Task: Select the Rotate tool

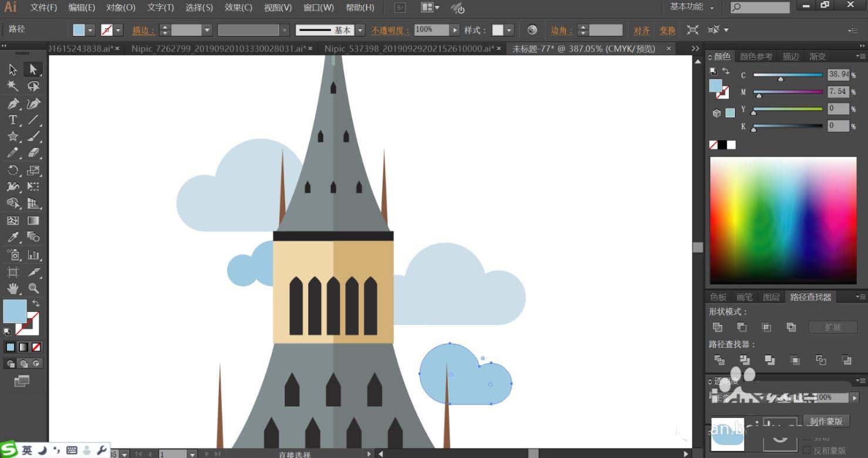Action: coord(12,171)
